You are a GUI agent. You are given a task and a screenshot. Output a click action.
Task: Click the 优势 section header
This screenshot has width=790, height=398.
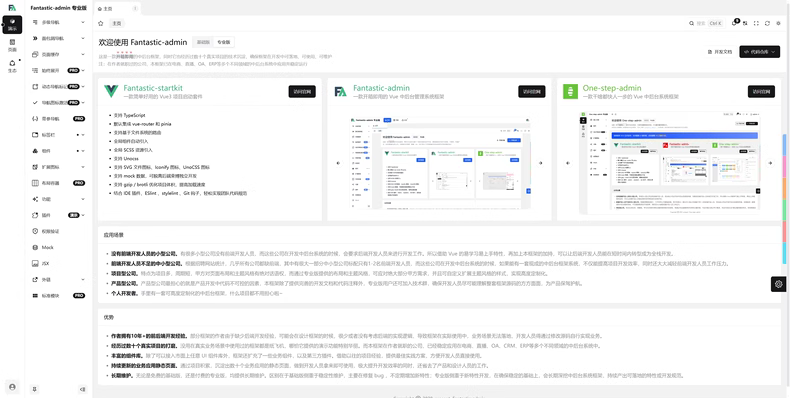coord(108,317)
